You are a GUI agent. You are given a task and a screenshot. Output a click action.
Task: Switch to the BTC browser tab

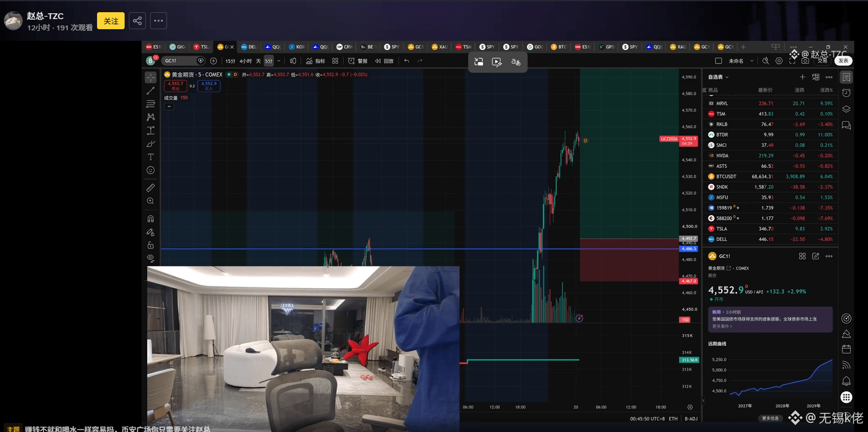coord(559,47)
